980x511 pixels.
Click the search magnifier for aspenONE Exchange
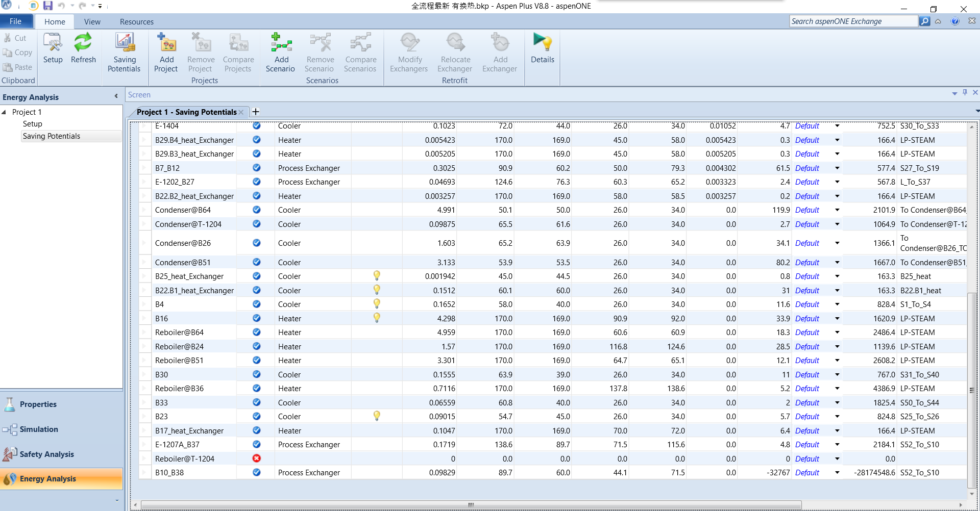[x=924, y=21]
